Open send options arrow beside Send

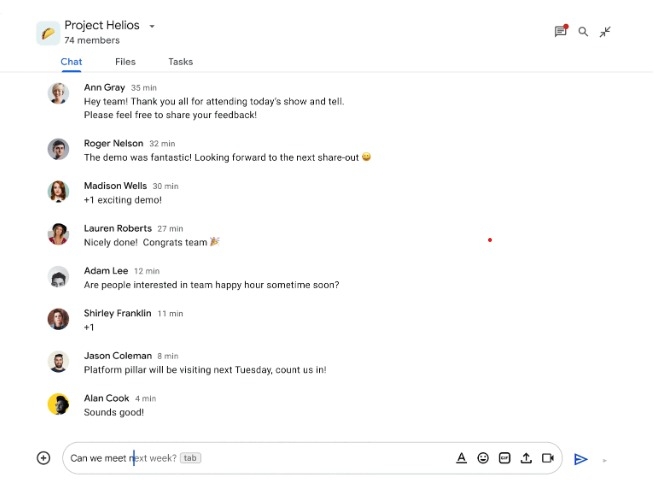pyautogui.click(x=605, y=460)
